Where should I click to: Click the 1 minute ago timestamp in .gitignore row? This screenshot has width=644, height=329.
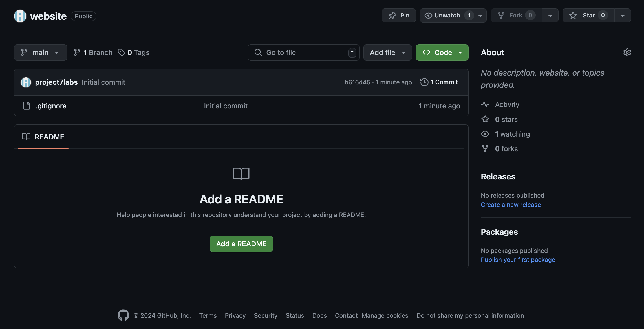[x=439, y=106]
